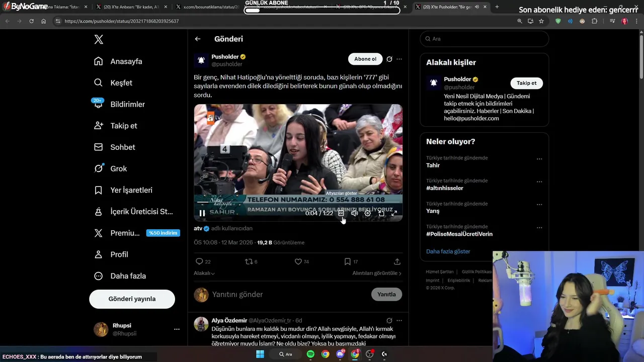Click Abone ol button

(x=365, y=59)
